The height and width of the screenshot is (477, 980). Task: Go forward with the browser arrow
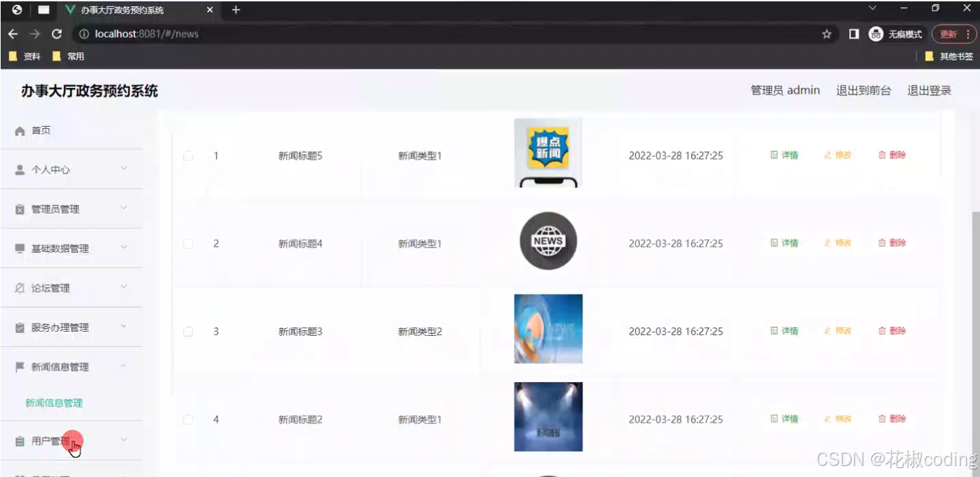(34, 34)
